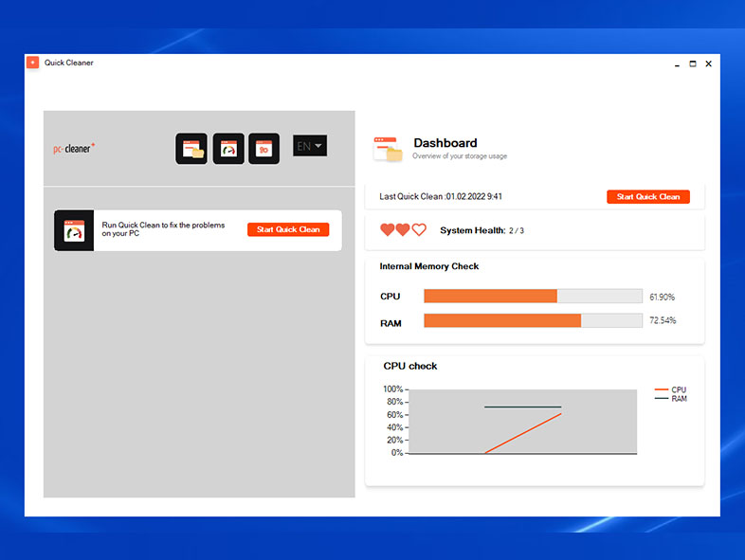Click 'Overview of your storage usage' subtitle
The image size is (745, 560).
[460, 155]
